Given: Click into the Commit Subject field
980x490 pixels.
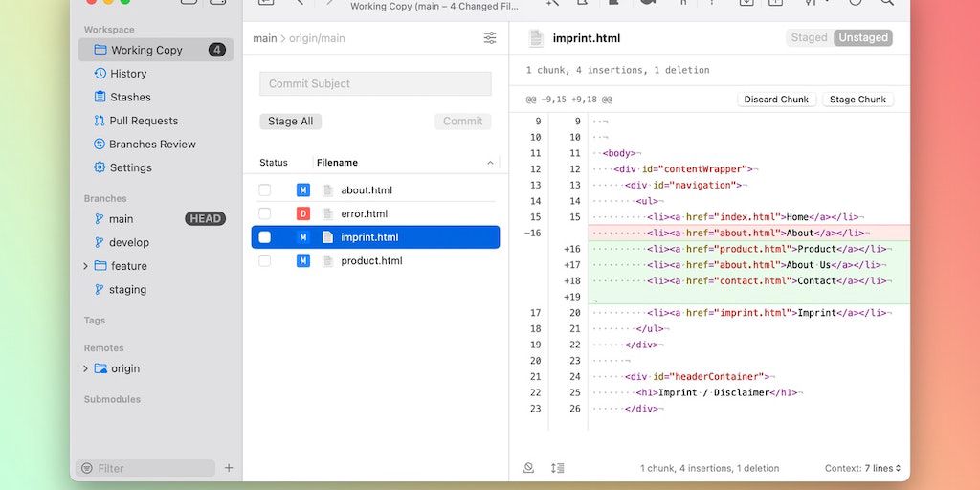Looking at the screenshot, I should (x=375, y=84).
